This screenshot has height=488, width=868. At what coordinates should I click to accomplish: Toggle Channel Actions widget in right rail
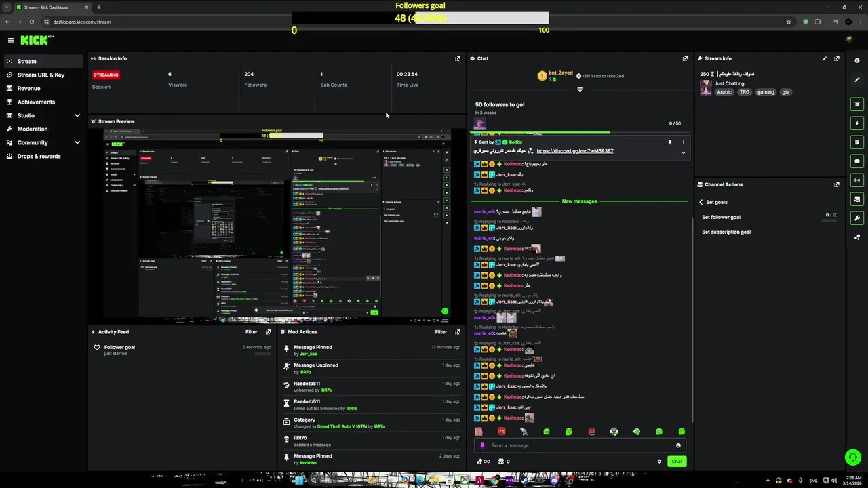pyautogui.click(x=857, y=199)
